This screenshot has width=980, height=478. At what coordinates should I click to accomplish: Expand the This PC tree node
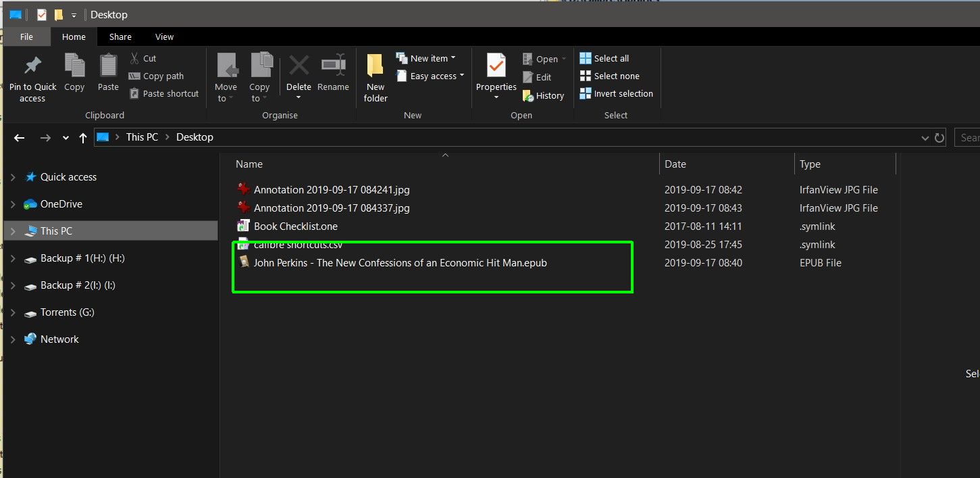13,231
